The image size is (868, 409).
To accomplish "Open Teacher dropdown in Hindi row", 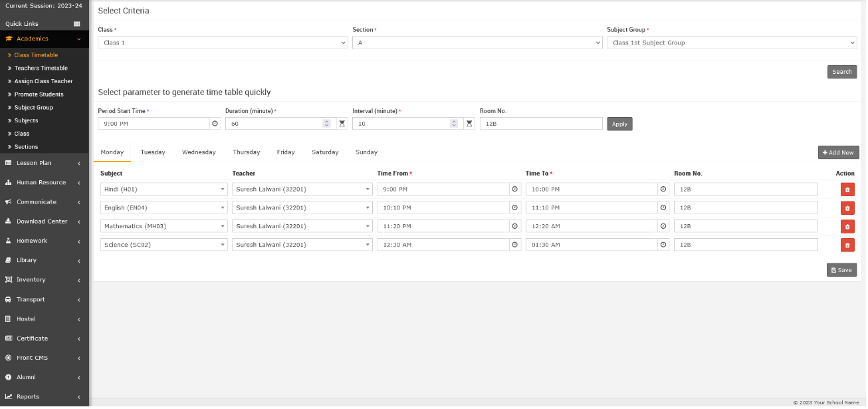I will coord(302,190).
